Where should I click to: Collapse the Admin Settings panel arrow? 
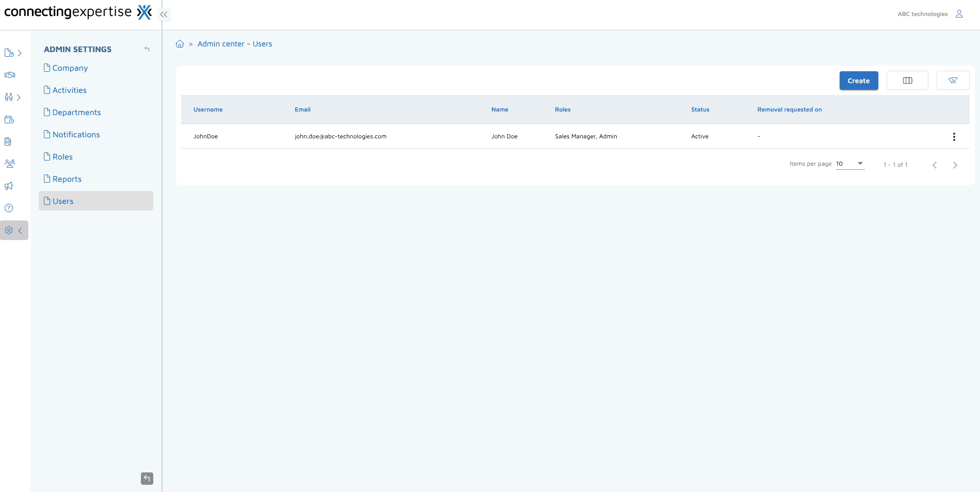point(147,48)
